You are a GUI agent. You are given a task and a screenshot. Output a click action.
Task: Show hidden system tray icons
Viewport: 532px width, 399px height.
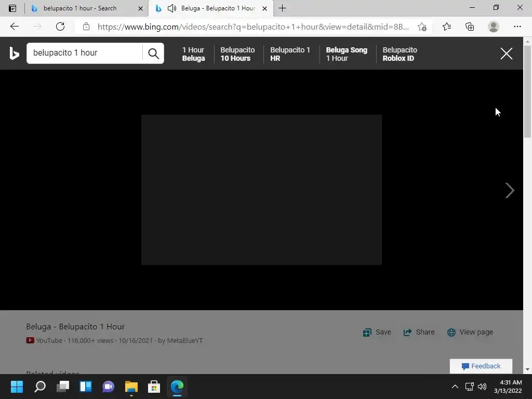click(x=455, y=387)
